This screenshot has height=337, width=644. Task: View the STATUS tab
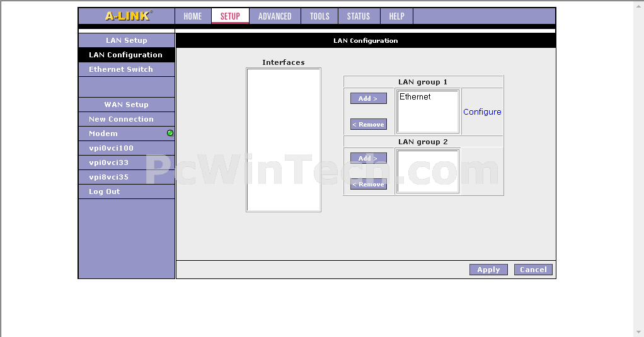(359, 16)
